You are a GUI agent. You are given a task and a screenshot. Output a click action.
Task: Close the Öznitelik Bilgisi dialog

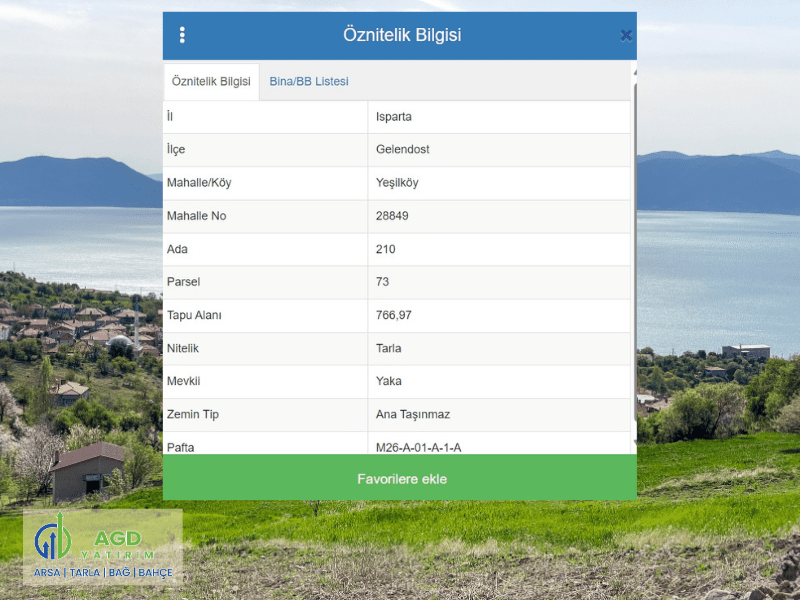626,35
